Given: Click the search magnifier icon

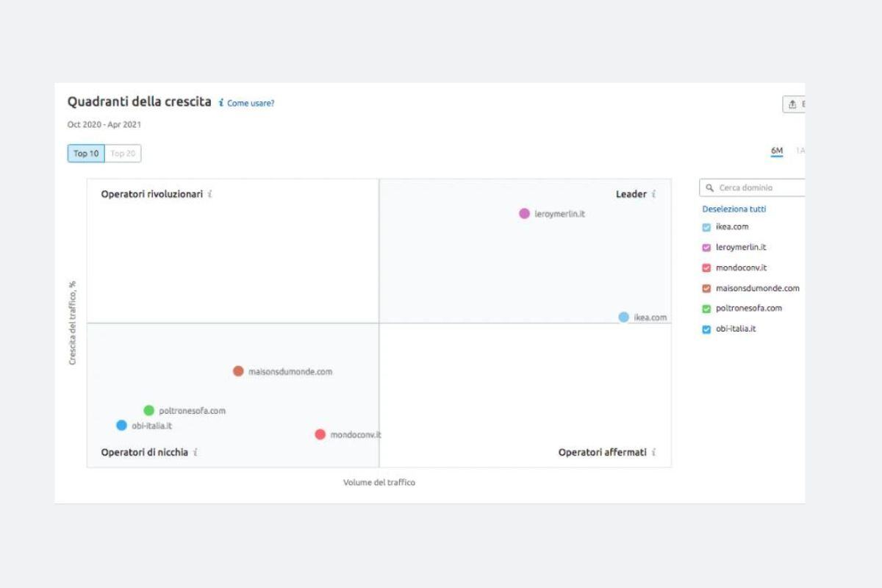Looking at the screenshot, I should [x=710, y=187].
